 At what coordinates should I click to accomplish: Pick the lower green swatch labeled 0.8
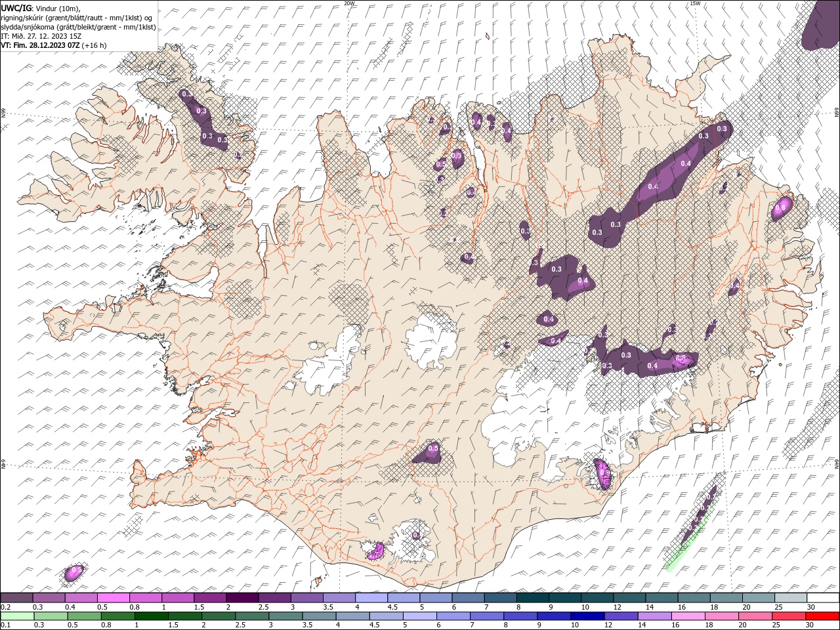[117, 616]
